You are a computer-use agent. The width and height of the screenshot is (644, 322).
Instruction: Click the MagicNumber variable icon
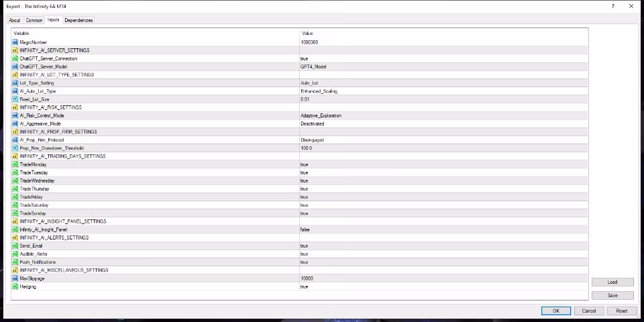(15, 42)
